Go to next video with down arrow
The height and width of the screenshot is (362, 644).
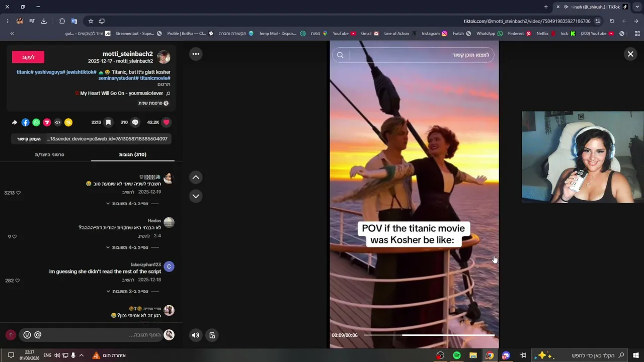coord(196,196)
